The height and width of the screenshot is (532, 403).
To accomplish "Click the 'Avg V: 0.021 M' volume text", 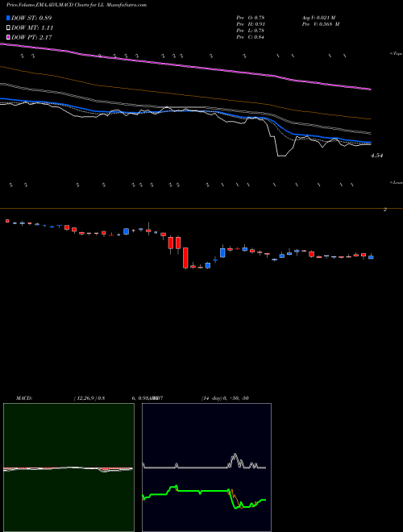I will click(x=318, y=18).
